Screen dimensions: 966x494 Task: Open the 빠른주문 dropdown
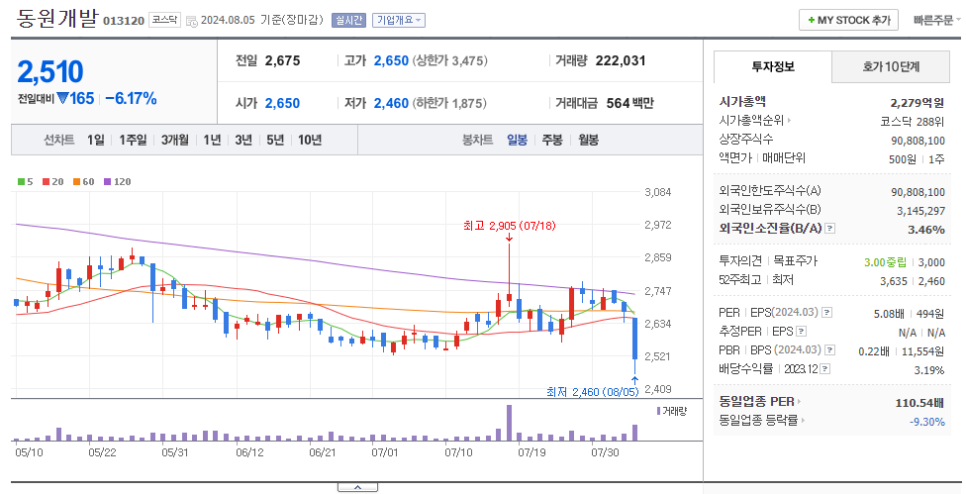tap(937, 20)
